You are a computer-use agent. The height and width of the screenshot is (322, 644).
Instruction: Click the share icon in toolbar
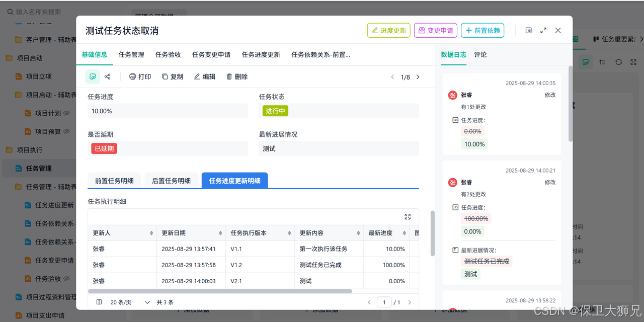pos(107,76)
